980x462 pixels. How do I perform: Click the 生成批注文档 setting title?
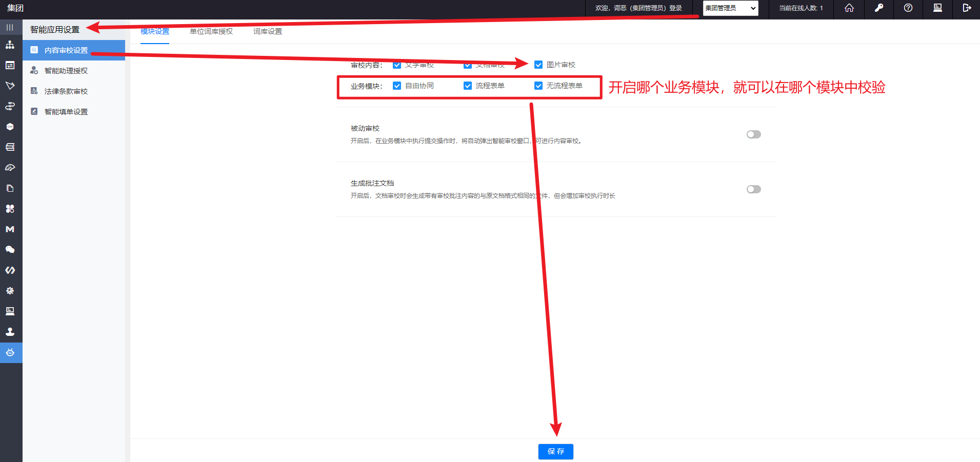tap(372, 183)
